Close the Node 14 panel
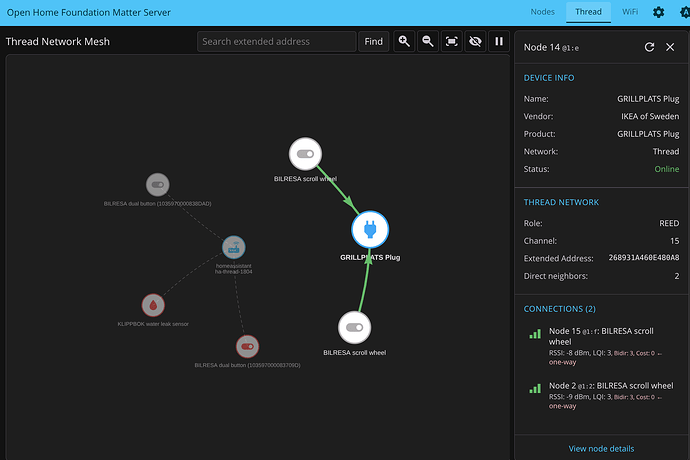 tap(670, 47)
